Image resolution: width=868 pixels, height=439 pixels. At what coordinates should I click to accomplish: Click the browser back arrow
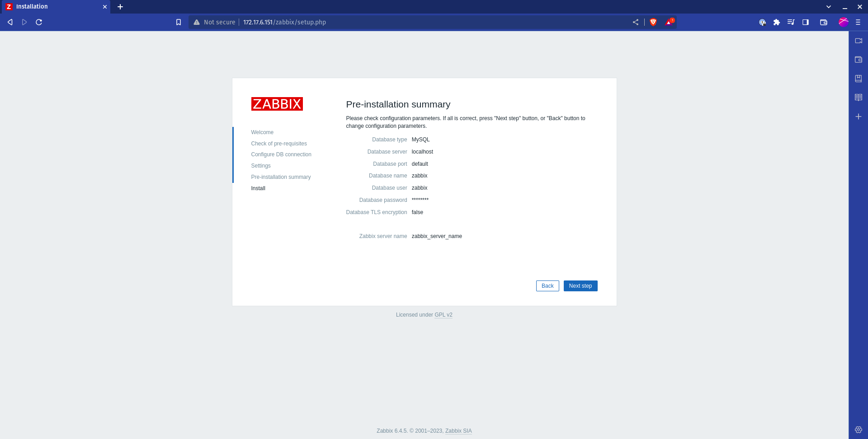pos(10,22)
